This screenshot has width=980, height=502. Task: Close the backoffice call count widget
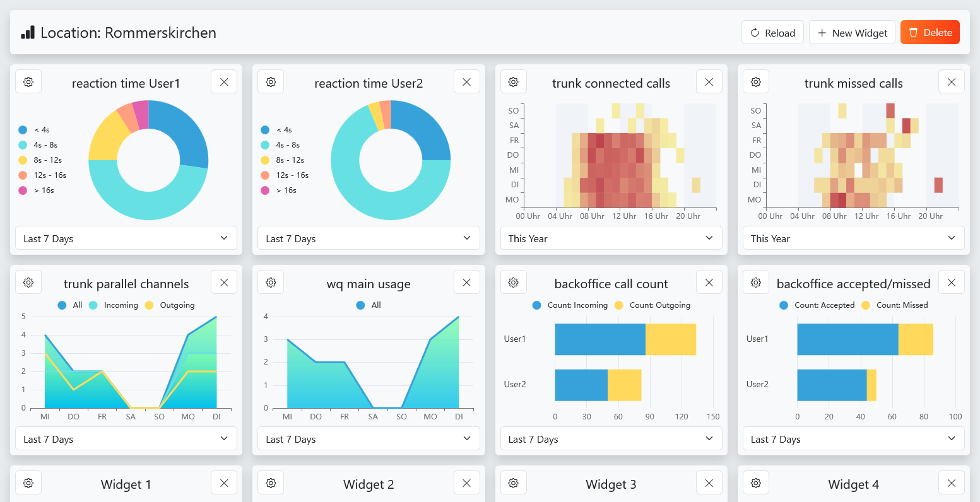tap(709, 283)
